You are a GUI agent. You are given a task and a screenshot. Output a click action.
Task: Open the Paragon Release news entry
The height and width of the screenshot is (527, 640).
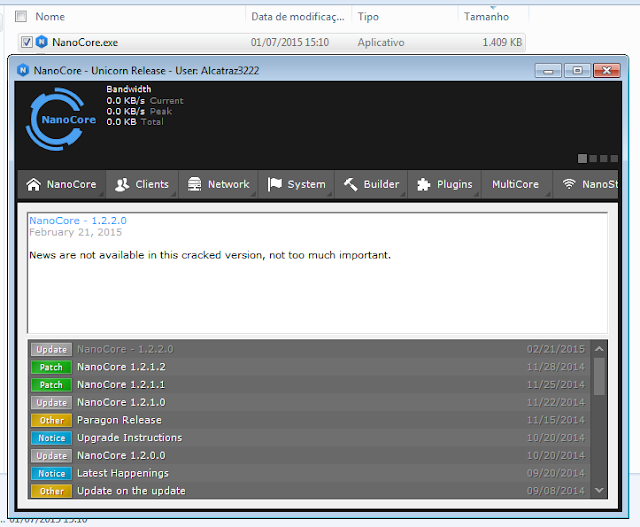click(x=310, y=420)
